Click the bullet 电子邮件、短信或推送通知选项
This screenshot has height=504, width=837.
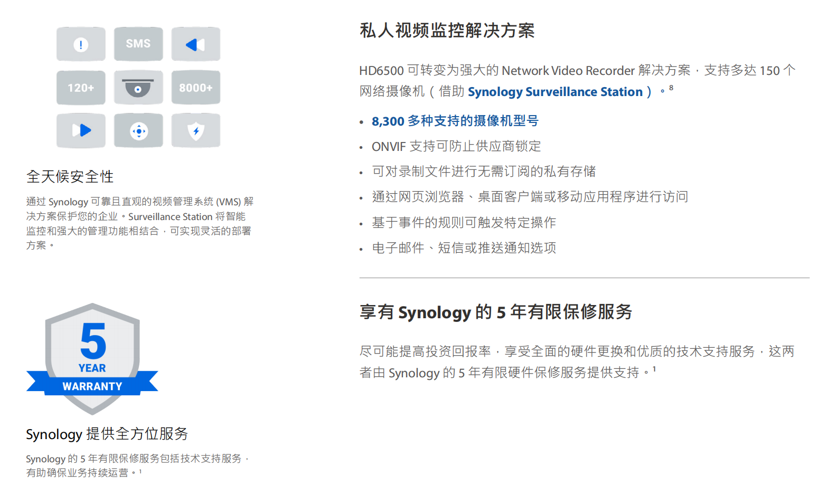tap(464, 248)
